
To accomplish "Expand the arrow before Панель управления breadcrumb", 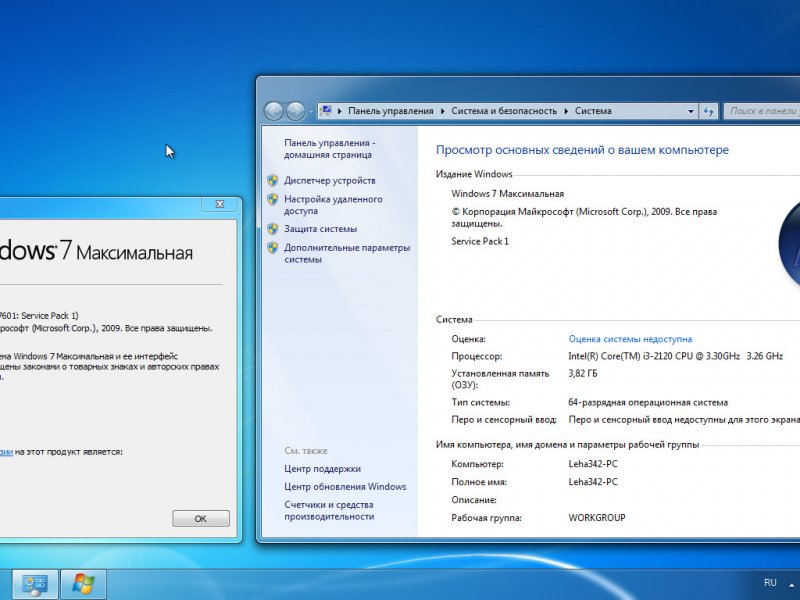I will [x=340, y=111].
